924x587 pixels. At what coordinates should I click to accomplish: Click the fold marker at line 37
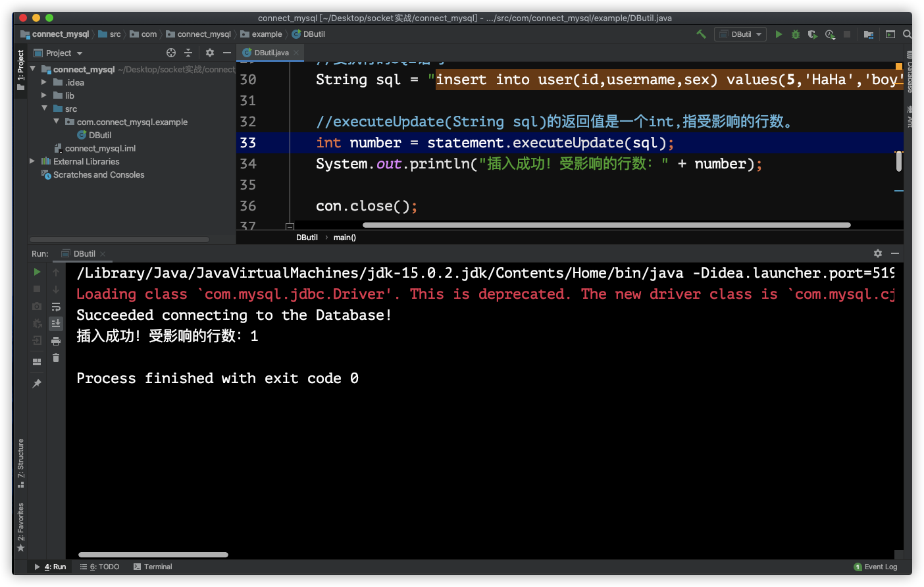tap(290, 226)
